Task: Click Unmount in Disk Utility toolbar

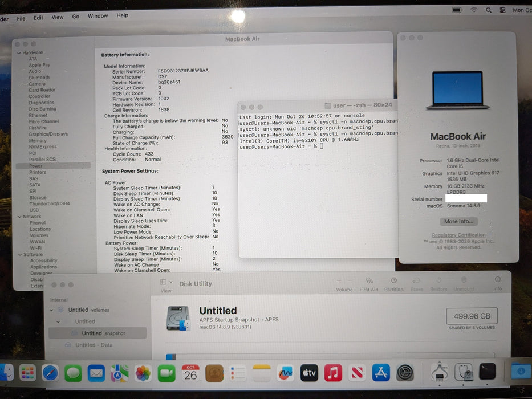Action: coord(464,284)
